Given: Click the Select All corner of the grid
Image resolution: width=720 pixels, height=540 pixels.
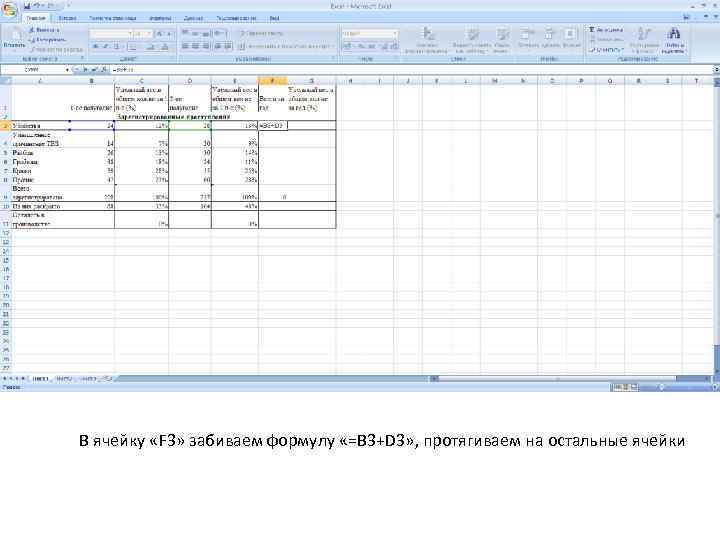Looking at the screenshot, I should tap(5, 81).
